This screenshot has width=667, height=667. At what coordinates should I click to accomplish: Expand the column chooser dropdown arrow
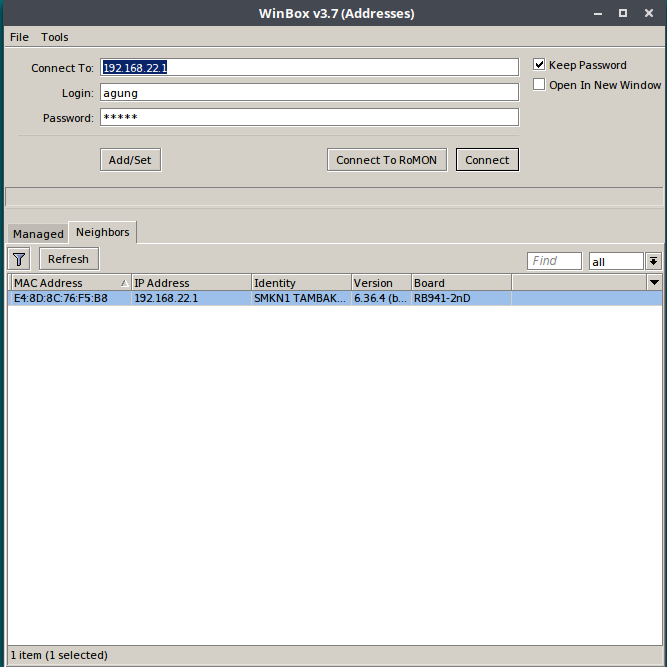coord(654,282)
